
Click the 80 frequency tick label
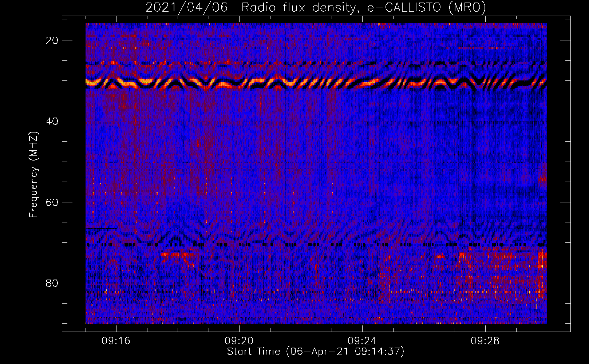tap(52, 283)
